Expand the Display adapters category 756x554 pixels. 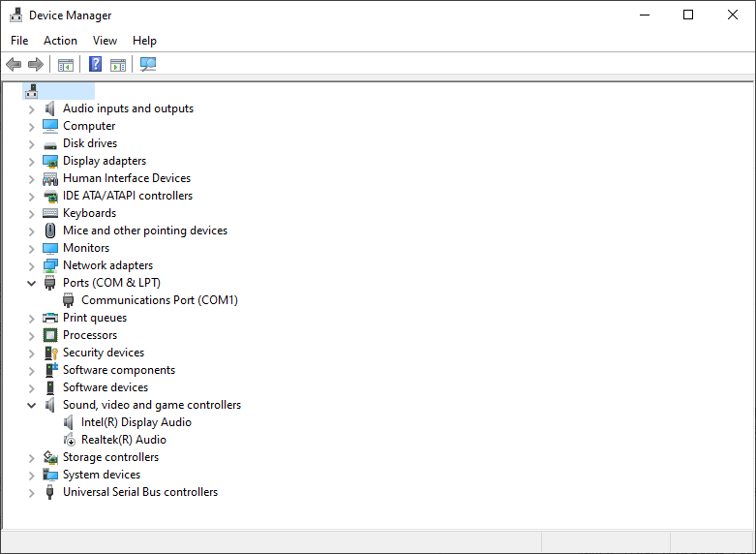[31, 161]
